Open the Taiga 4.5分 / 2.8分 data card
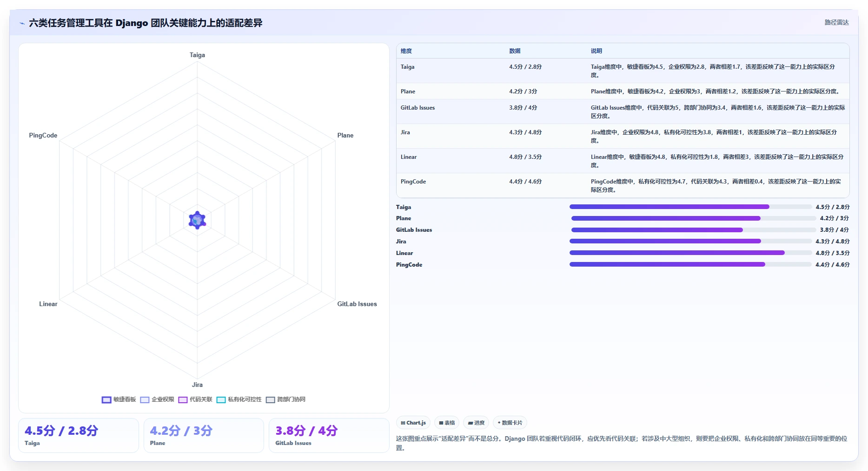Screen dimensions: 868x471 [79, 435]
